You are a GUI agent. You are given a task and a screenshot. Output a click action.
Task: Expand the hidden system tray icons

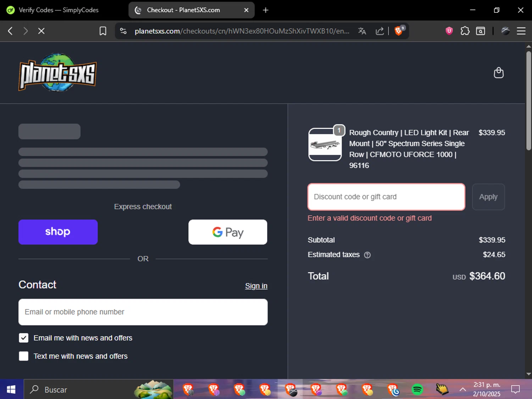click(462, 389)
